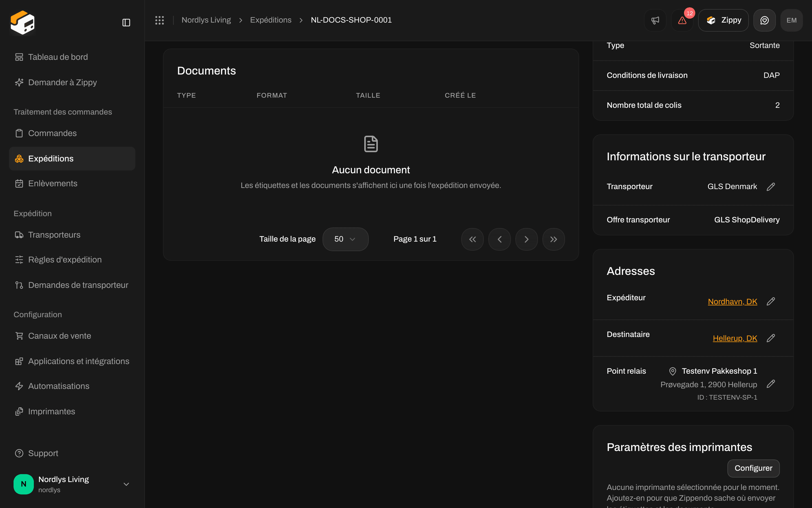Screen dimensions: 812x508
Task: Click the GLS ShopDelivery value
Action: point(747,220)
